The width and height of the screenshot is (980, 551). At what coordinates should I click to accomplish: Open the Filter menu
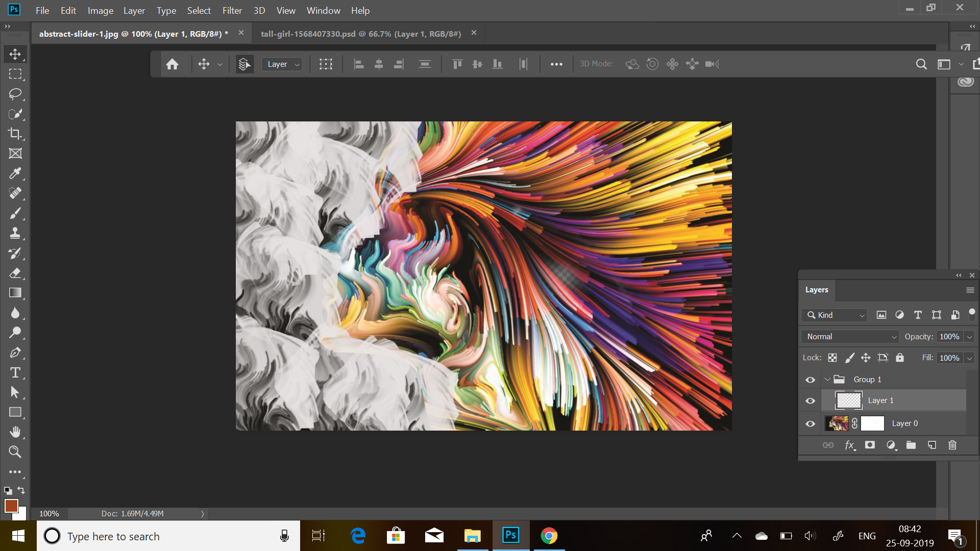click(x=232, y=10)
